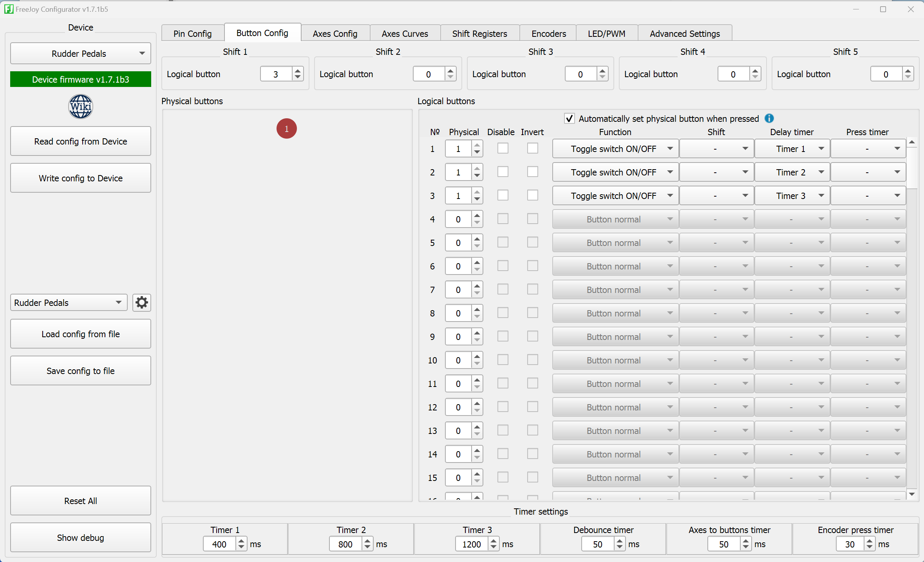
Task: Click Write config to Device button
Action: coord(81,178)
